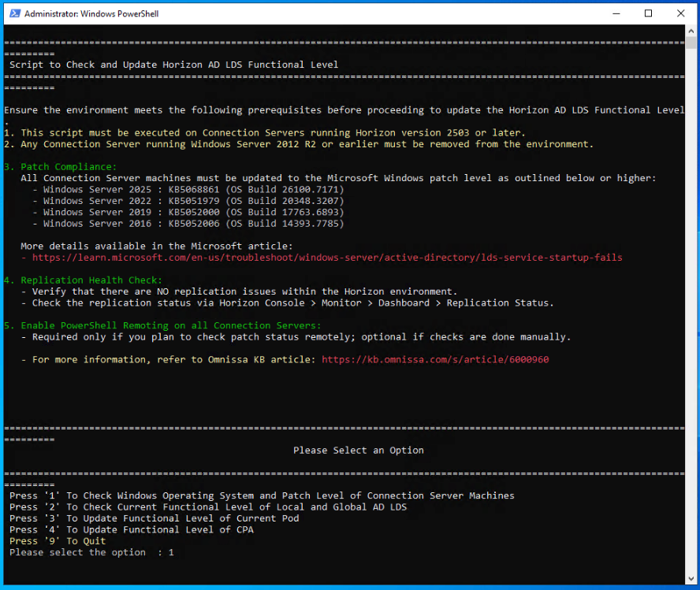Image resolution: width=700 pixels, height=590 pixels.
Task: Maximize the PowerShell window
Action: (648, 13)
